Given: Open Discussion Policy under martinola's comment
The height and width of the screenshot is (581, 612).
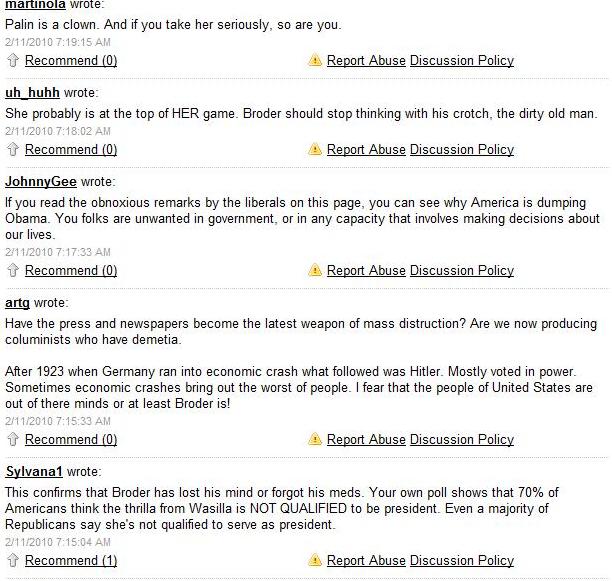Looking at the screenshot, I should 462,60.
